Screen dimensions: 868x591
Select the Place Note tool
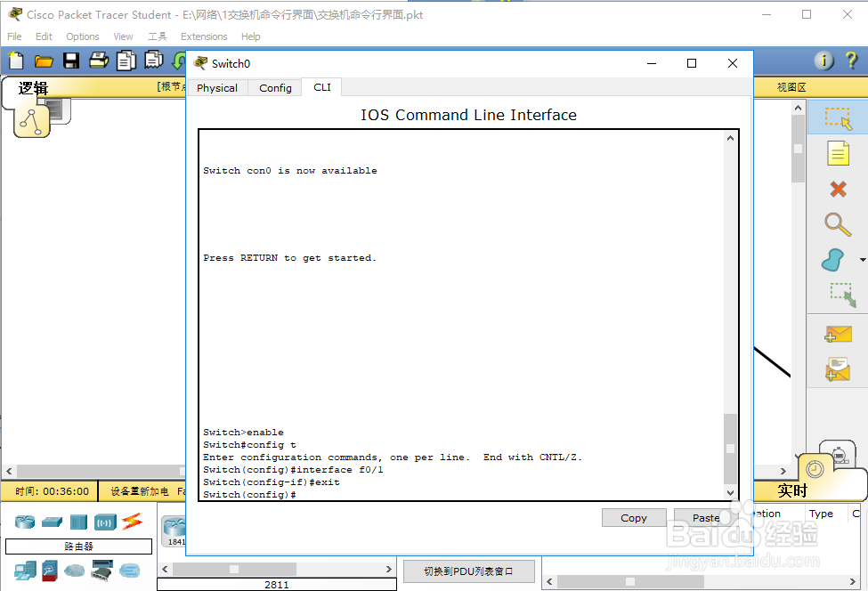pos(838,153)
